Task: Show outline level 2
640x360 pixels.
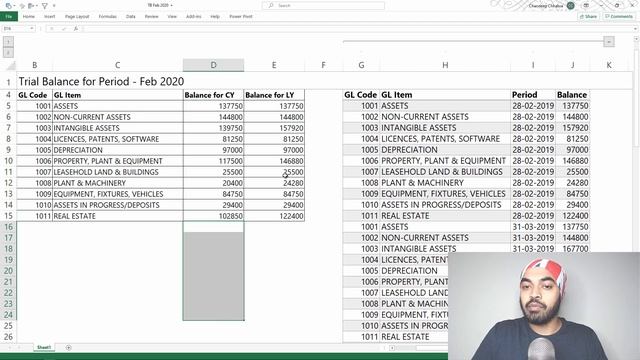Action: (x=8, y=53)
